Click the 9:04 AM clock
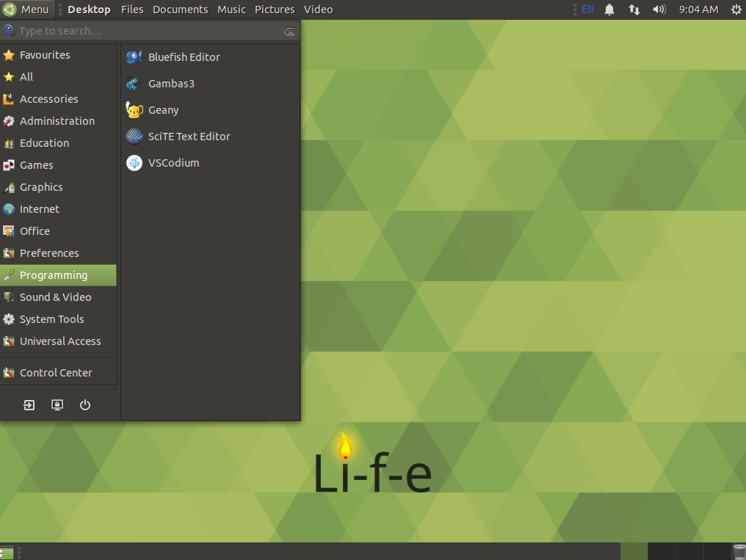746x560 pixels. click(x=698, y=10)
